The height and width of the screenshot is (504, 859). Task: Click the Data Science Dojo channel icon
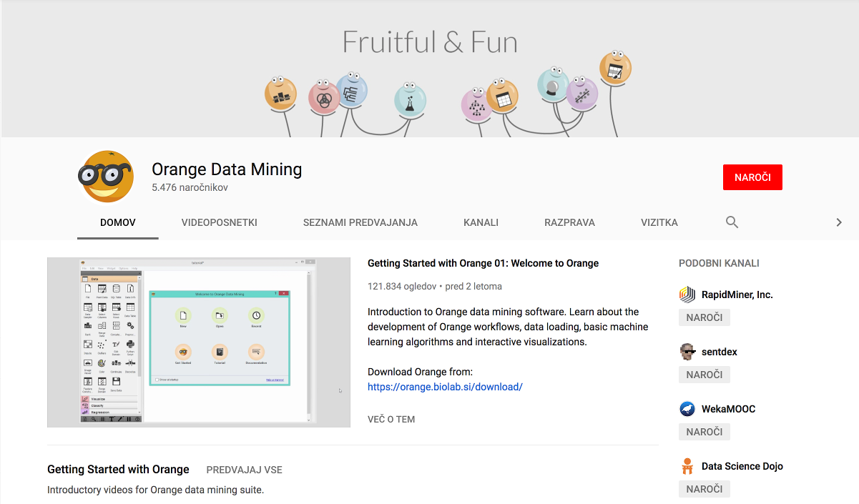(687, 466)
